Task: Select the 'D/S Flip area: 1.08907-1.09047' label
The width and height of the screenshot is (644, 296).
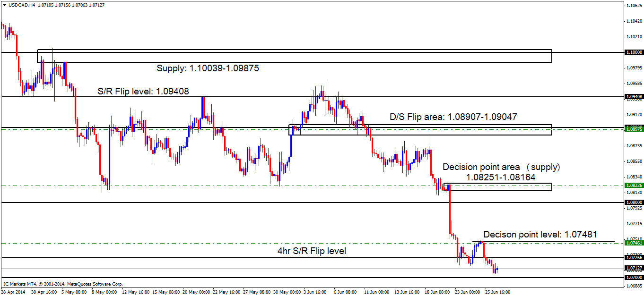Action: coord(453,117)
